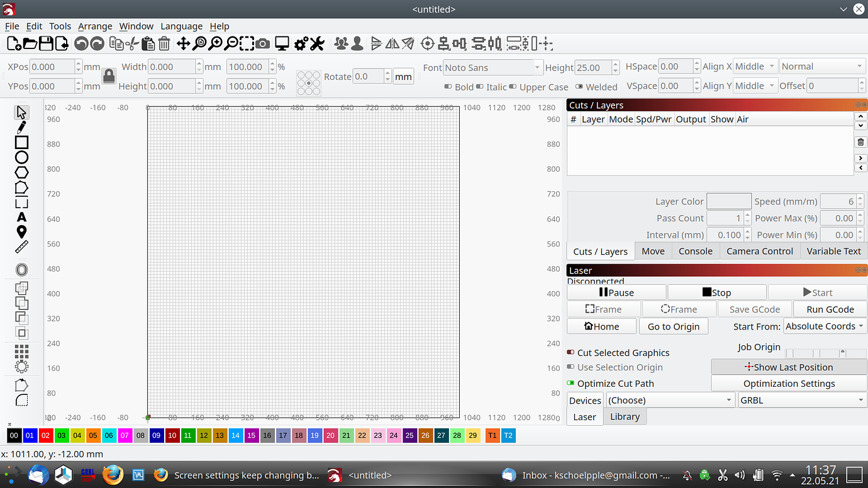Open Optimization Settings
The width and height of the screenshot is (868, 488).
coord(789,383)
